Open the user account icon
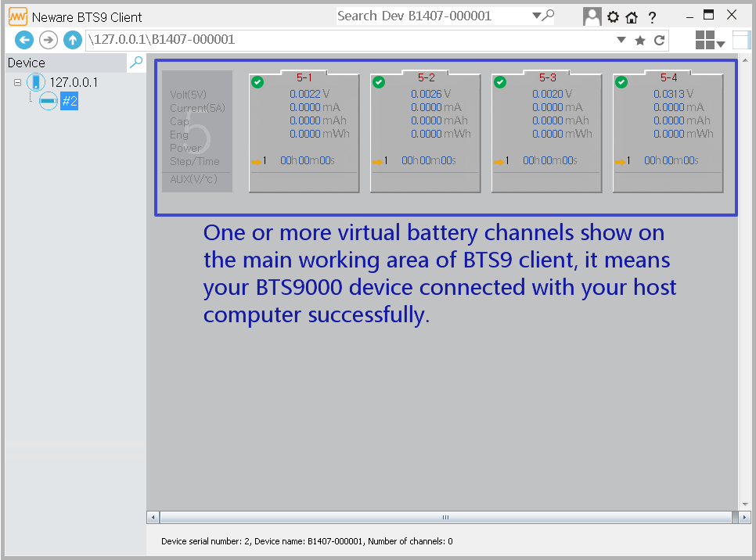The width and height of the screenshot is (756, 560). [x=592, y=17]
